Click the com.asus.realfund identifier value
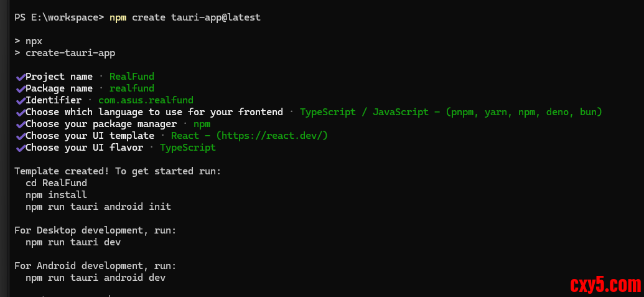644x297 pixels. [146, 100]
